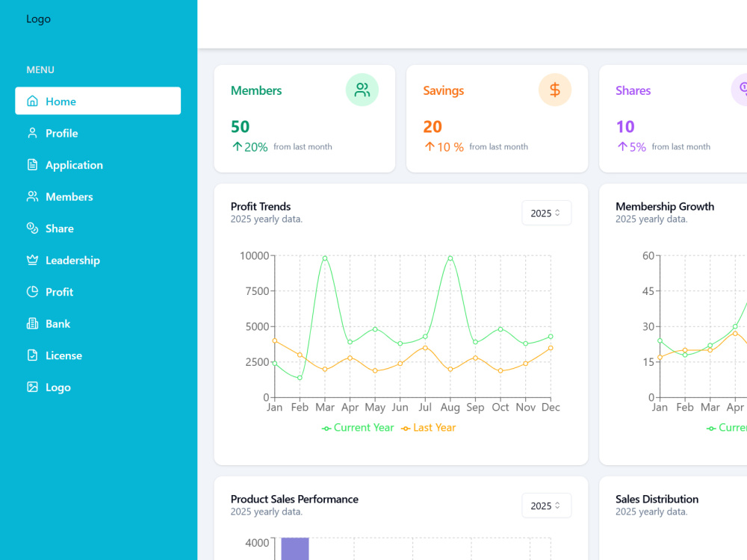Click the Sales Distribution heading

tap(657, 499)
